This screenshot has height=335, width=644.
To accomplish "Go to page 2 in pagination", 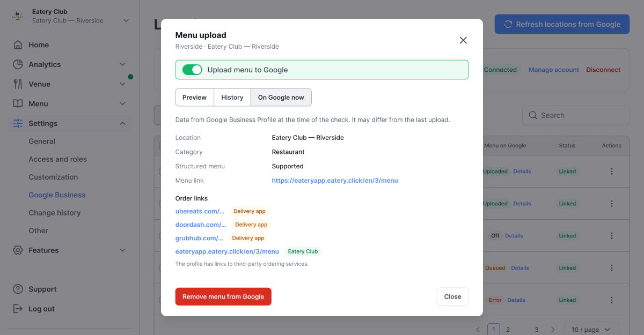I will tap(508, 330).
